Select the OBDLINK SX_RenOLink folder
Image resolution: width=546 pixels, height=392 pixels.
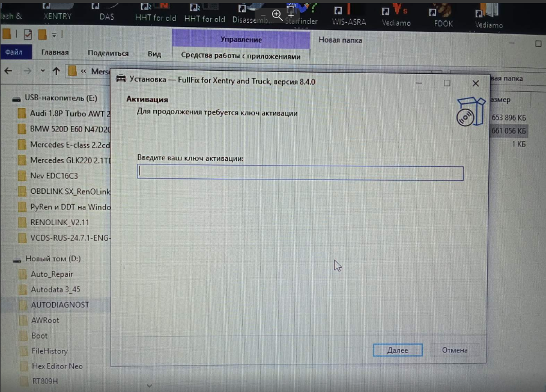64,191
